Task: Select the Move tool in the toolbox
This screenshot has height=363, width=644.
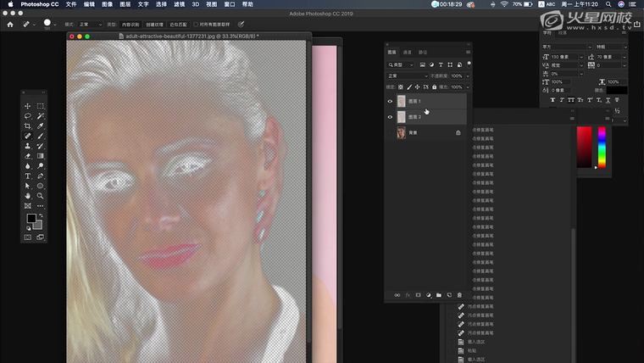Action: pos(28,106)
